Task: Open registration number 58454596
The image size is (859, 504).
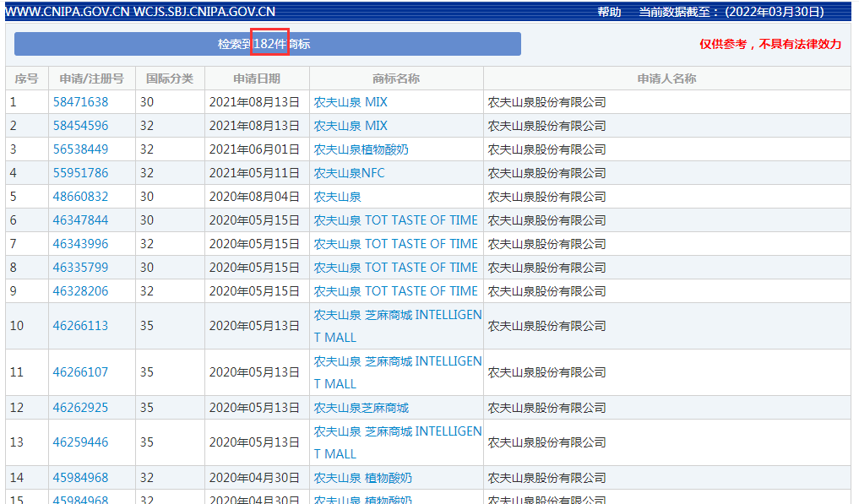Action: pyautogui.click(x=80, y=126)
